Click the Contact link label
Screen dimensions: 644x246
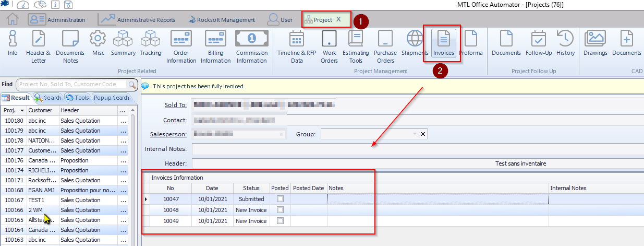[175, 120]
